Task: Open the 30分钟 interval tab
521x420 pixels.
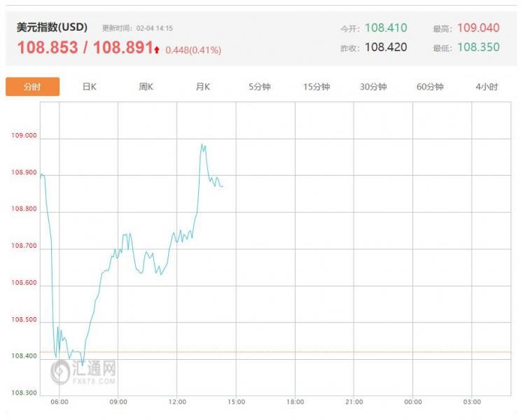Action: point(373,87)
